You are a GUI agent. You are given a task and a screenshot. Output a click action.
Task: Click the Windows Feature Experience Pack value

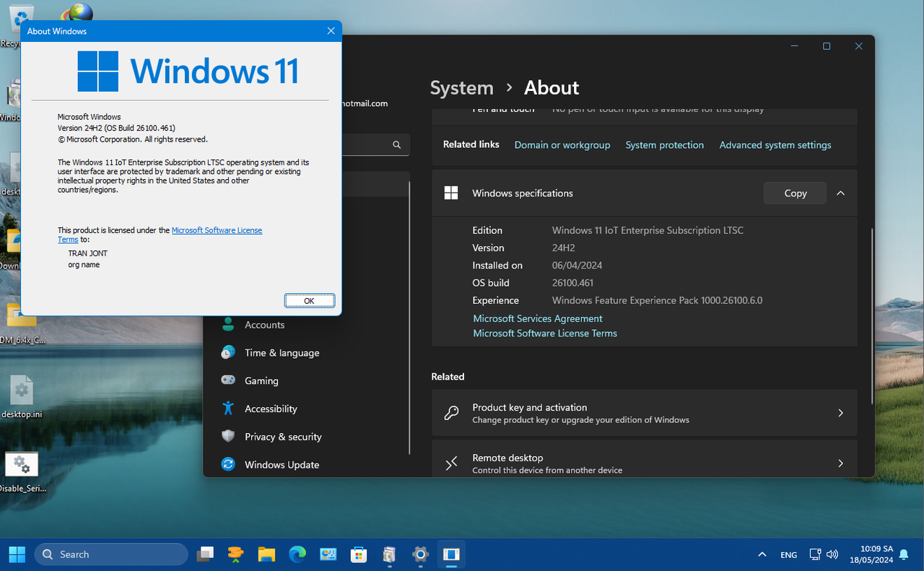[657, 300]
